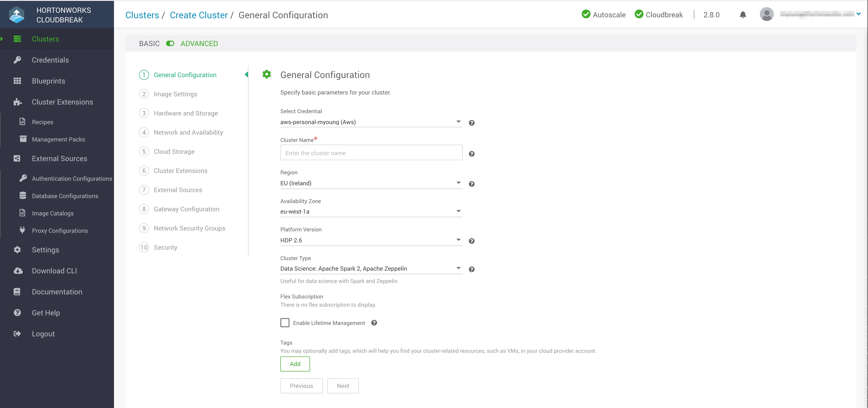Click help icon next to Select Credential

click(472, 123)
